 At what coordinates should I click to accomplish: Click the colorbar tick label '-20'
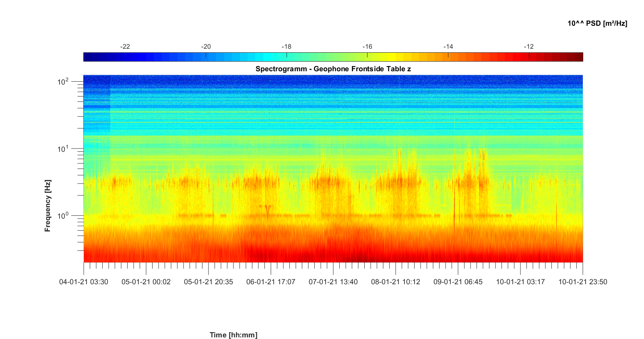point(206,47)
